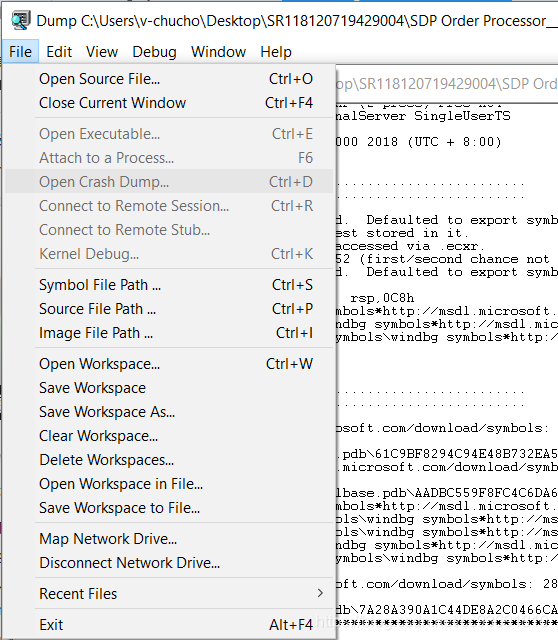The height and width of the screenshot is (640, 558).
Task: Select Save Workspace
Action: click(x=169, y=388)
